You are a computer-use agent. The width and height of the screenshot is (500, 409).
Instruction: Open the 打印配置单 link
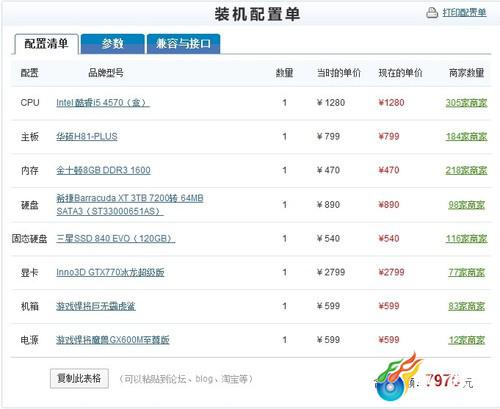coord(464,13)
